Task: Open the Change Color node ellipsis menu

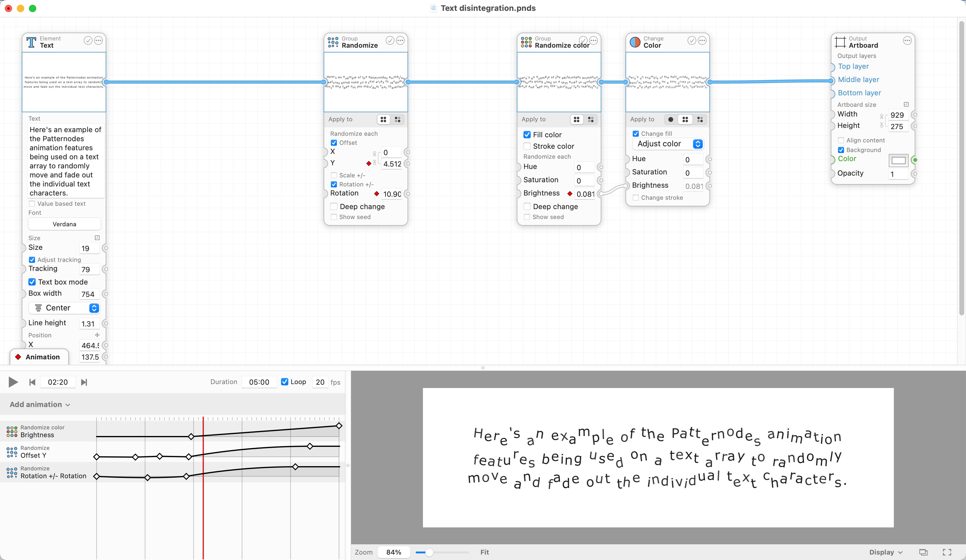Action: [x=702, y=41]
